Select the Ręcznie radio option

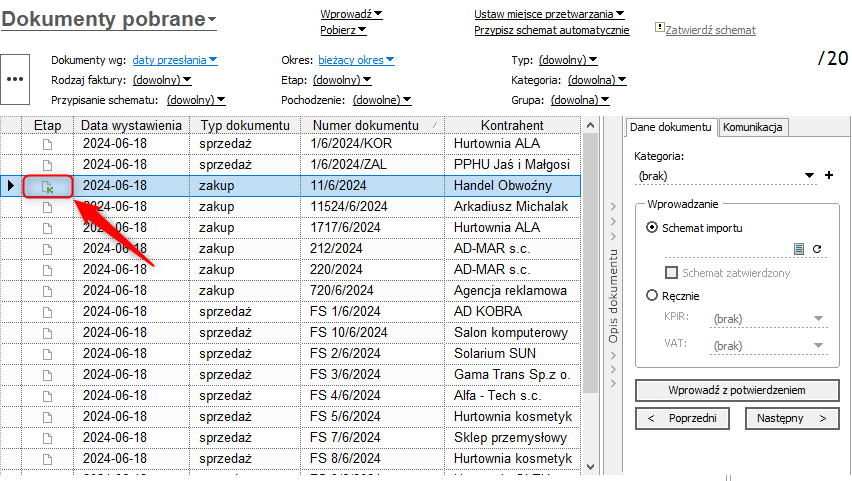(653, 295)
